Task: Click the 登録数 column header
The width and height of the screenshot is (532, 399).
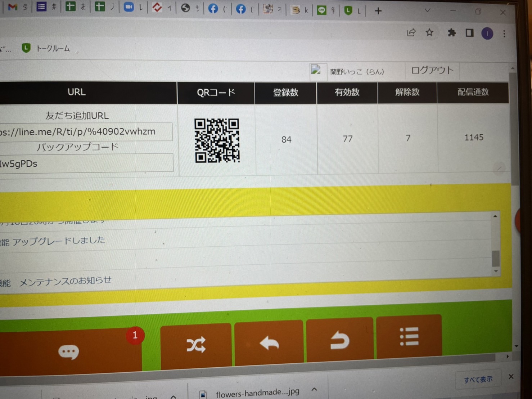Action: 285,93
